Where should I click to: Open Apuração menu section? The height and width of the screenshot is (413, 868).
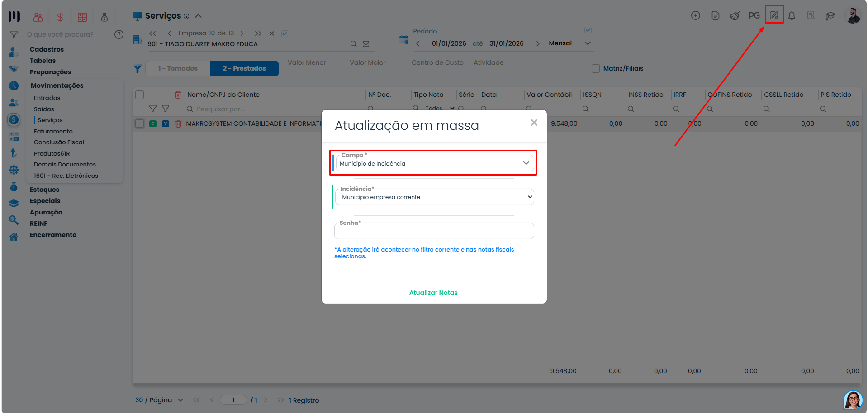tap(46, 212)
